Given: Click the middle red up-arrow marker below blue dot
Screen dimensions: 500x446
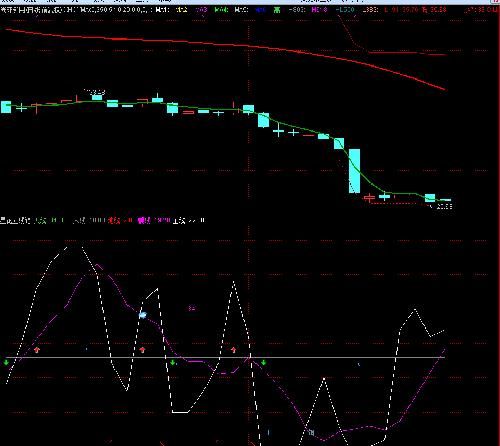Looking at the screenshot, I should pos(142,350).
